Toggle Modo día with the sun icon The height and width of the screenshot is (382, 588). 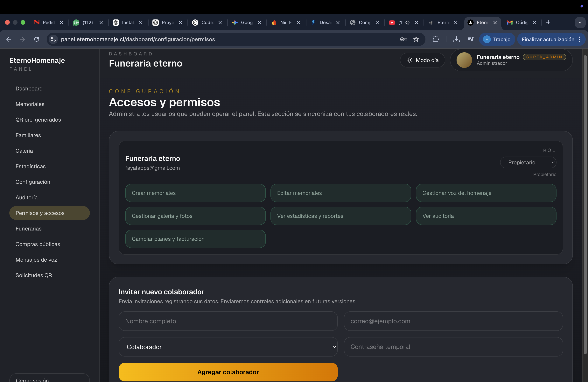[x=423, y=60]
